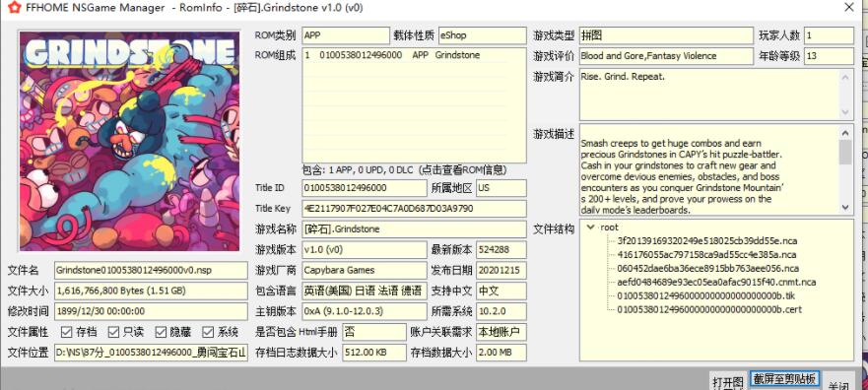Click scroll-down arrow of 游戏描述 box
Viewport: 868px width, 390px height.
(845, 207)
